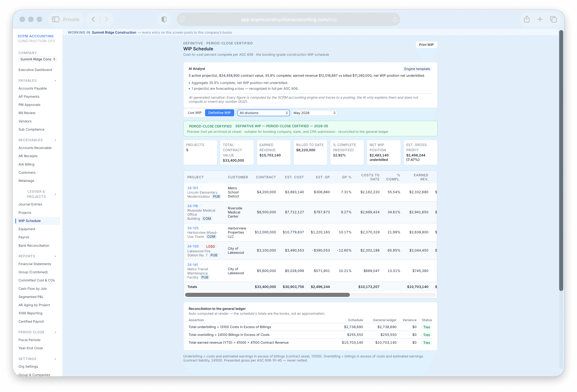Click the page settings icon in address bar
Screen dimensions: 577x392
click(x=183, y=19)
